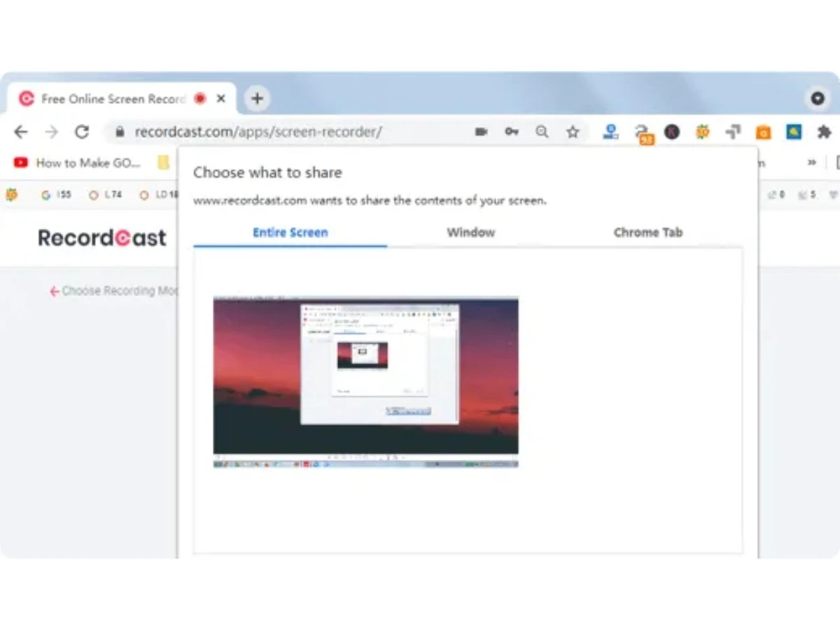Screen dimensions: 840x630
Task: Open the How to Make GO... YouTube bookmark
Action: (78, 162)
